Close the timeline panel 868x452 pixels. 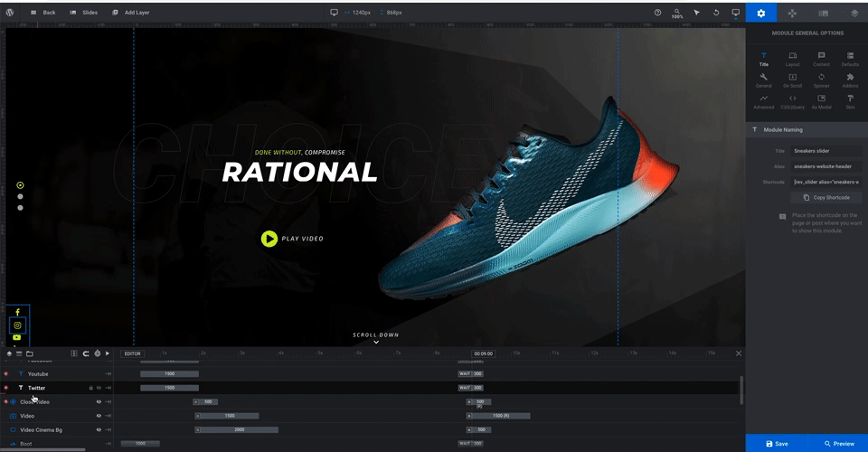click(x=739, y=353)
